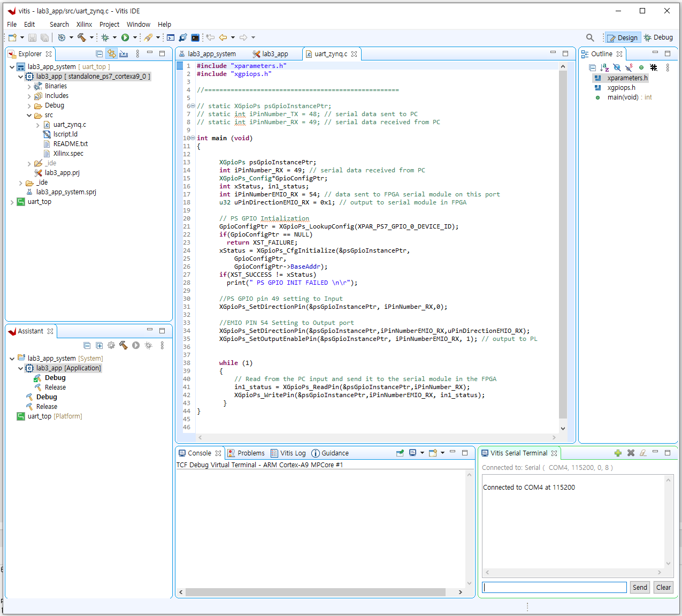Switch to lab3_app editor tab
Screen dimensions: 682x616
tap(271, 54)
